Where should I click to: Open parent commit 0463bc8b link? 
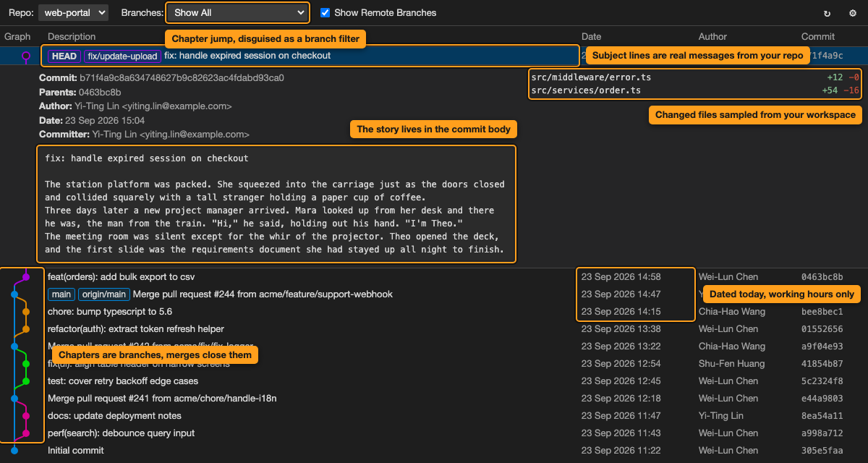coord(100,92)
